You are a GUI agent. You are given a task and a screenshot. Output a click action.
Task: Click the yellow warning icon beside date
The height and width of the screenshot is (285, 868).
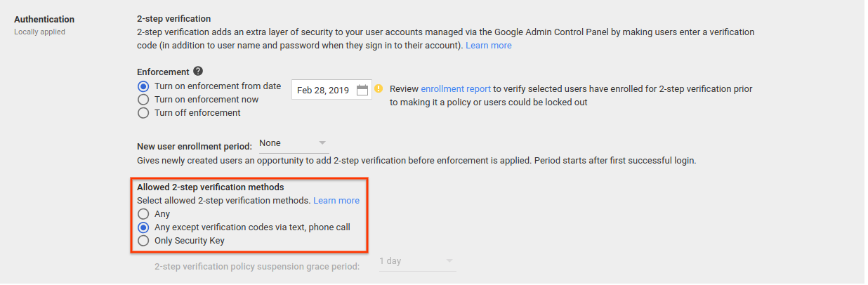click(x=379, y=89)
